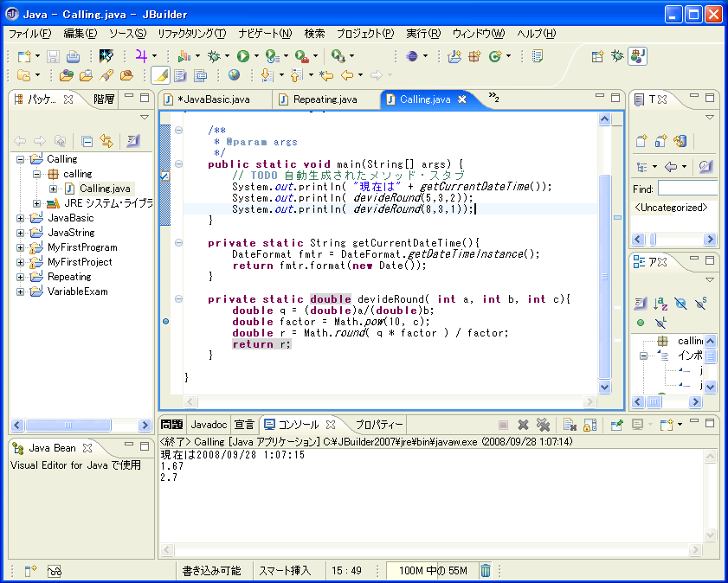Expand the JavaBasic project node
The width and height of the screenshot is (728, 583).
tap(20, 218)
